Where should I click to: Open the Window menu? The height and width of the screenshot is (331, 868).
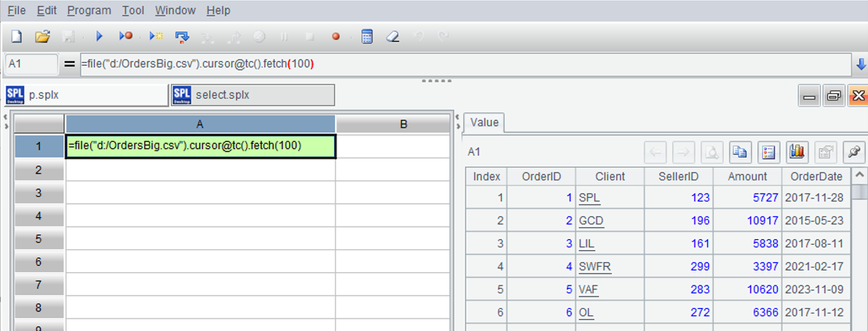pyautogui.click(x=176, y=10)
